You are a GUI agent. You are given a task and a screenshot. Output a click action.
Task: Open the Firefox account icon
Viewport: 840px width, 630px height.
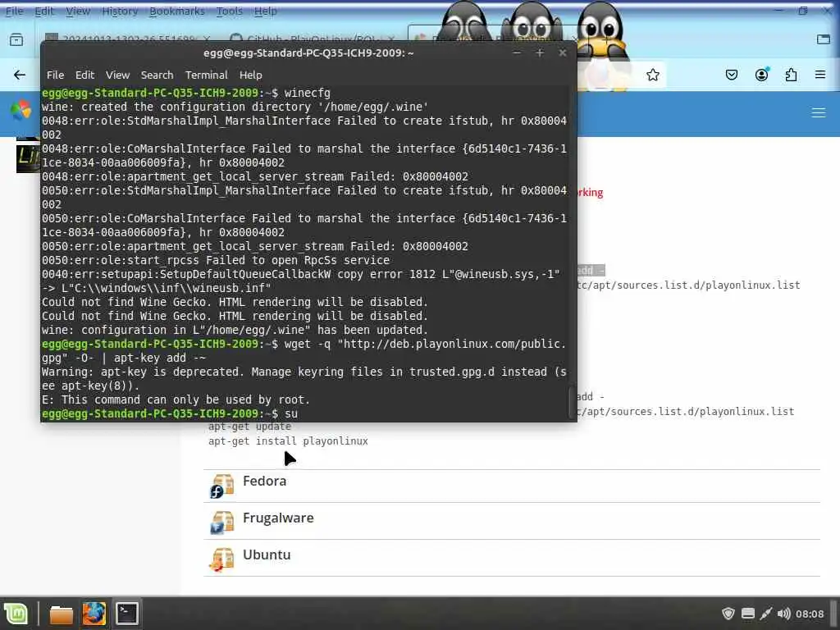[761, 75]
